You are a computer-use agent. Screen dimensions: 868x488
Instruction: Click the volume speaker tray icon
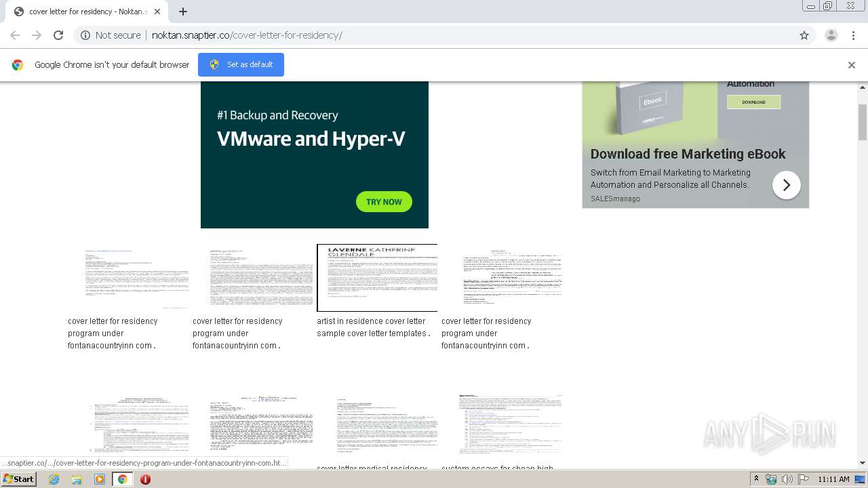(787, 479)
